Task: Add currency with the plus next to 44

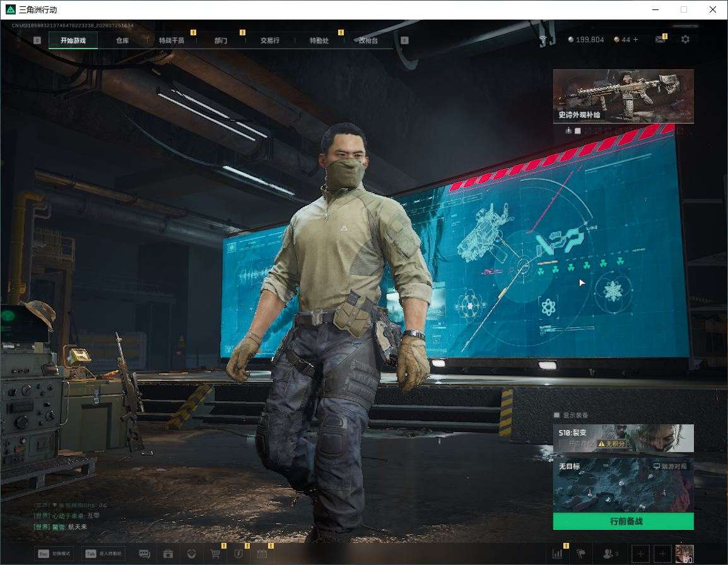Action: (x=636, y=40)
